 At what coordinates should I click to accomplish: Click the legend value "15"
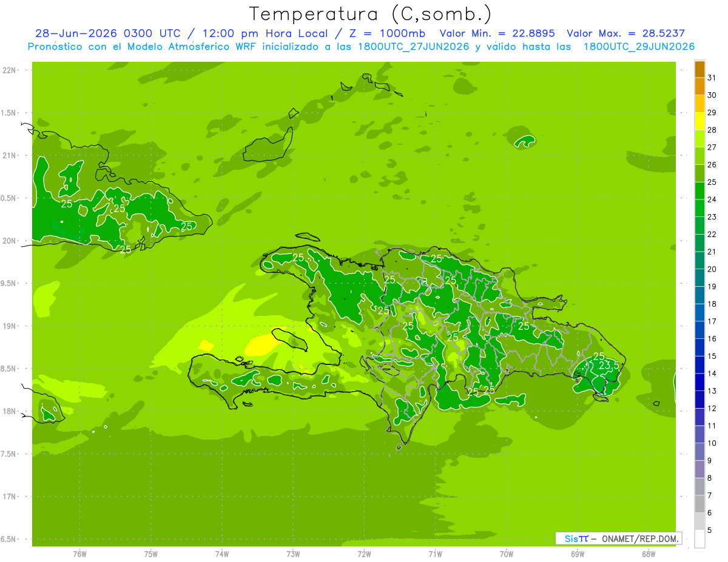point(712,356)
